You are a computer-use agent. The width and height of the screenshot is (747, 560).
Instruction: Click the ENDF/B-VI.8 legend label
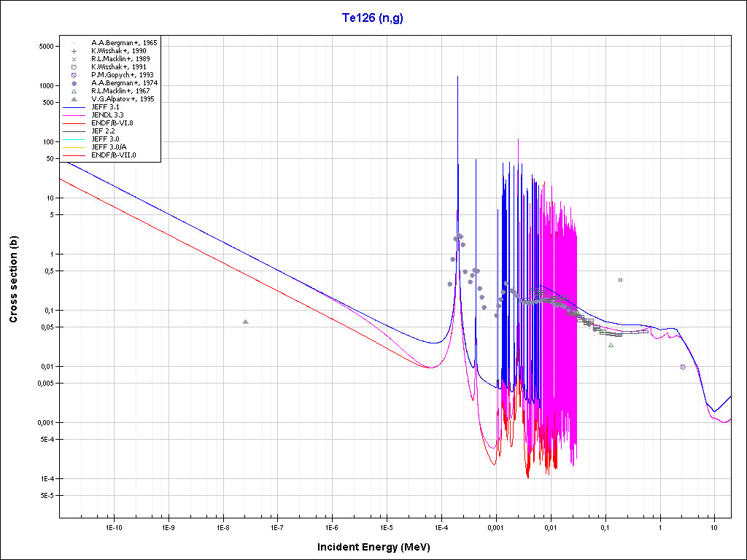point(112,123)
